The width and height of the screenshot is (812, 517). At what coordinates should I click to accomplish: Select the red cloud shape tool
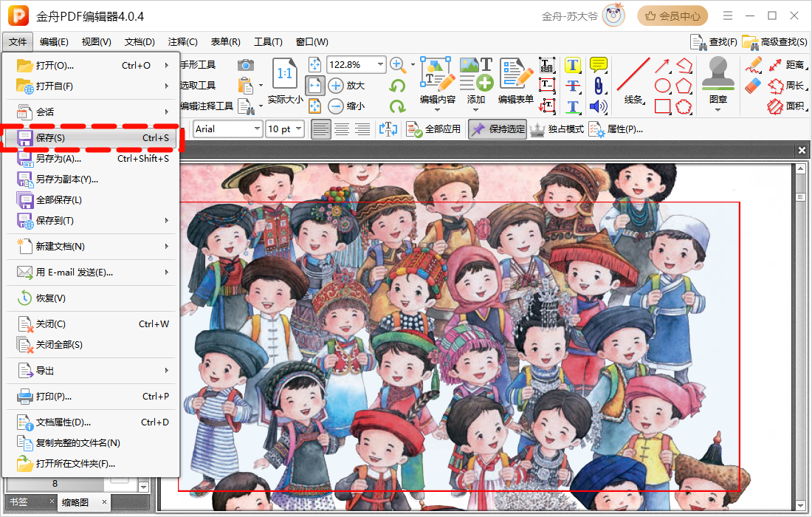684,106
